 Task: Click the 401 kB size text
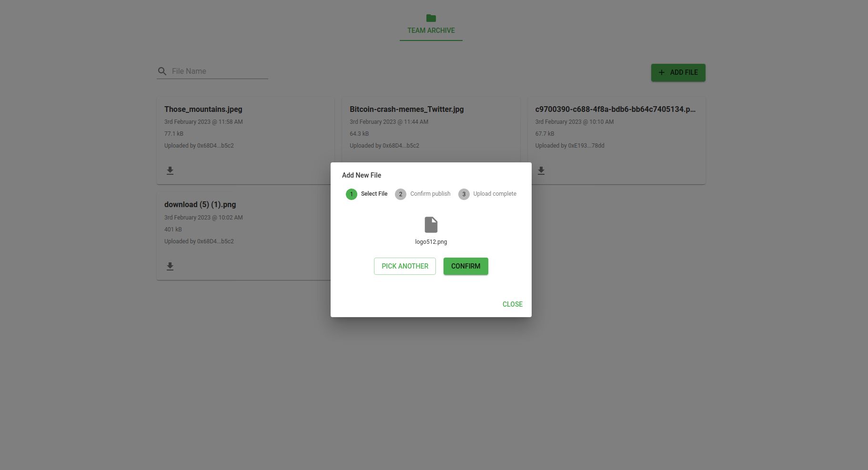(x=173, y=230)
